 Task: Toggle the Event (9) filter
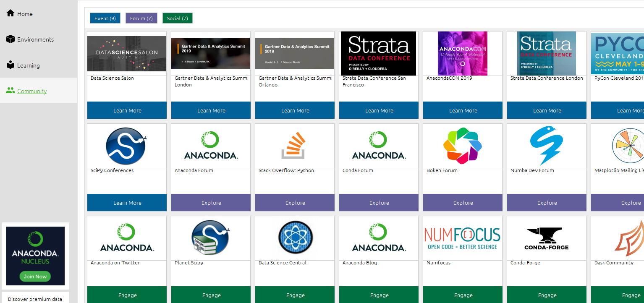tap(105, 18)
